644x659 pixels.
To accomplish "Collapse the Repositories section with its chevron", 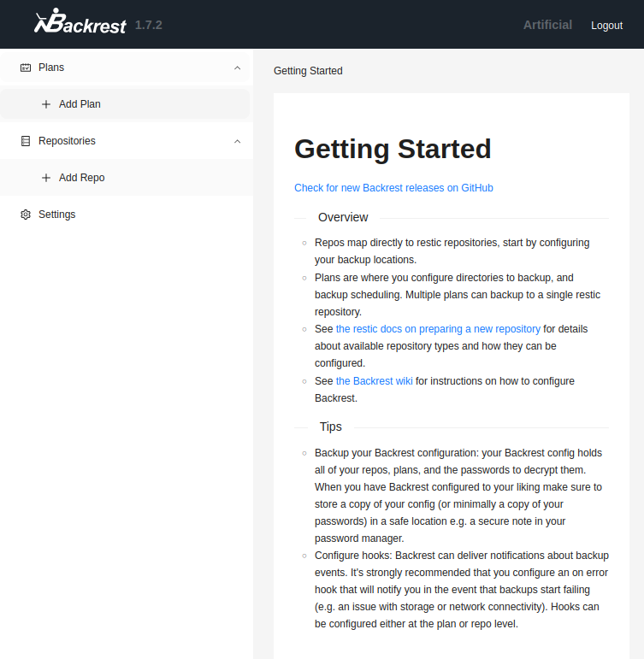I will click(x=237, y=141).
